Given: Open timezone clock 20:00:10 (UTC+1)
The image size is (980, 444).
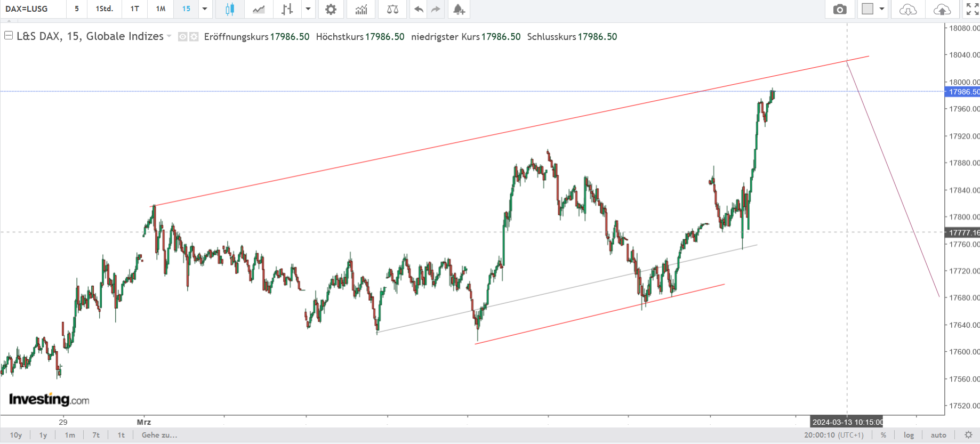Looking at the screenshot, I should click(x=833, y=435).
